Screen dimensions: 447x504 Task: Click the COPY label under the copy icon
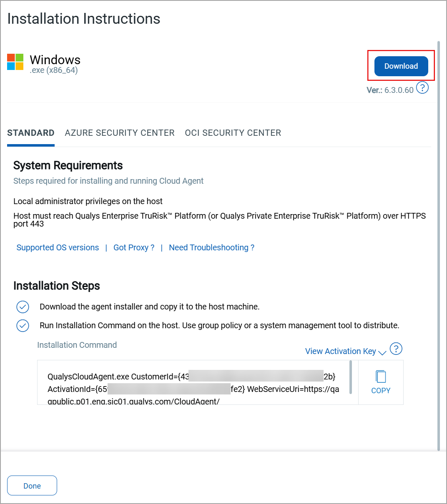tap(381, 391)
